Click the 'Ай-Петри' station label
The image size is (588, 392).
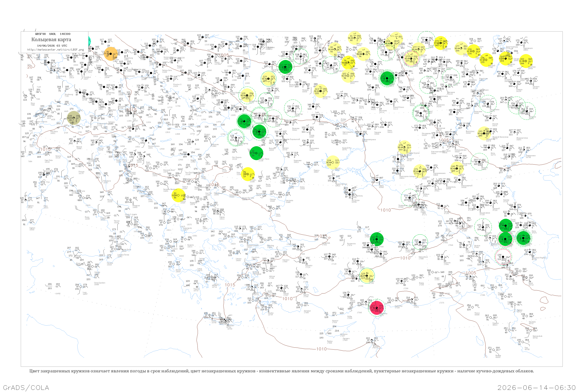(x=355, y=200)
